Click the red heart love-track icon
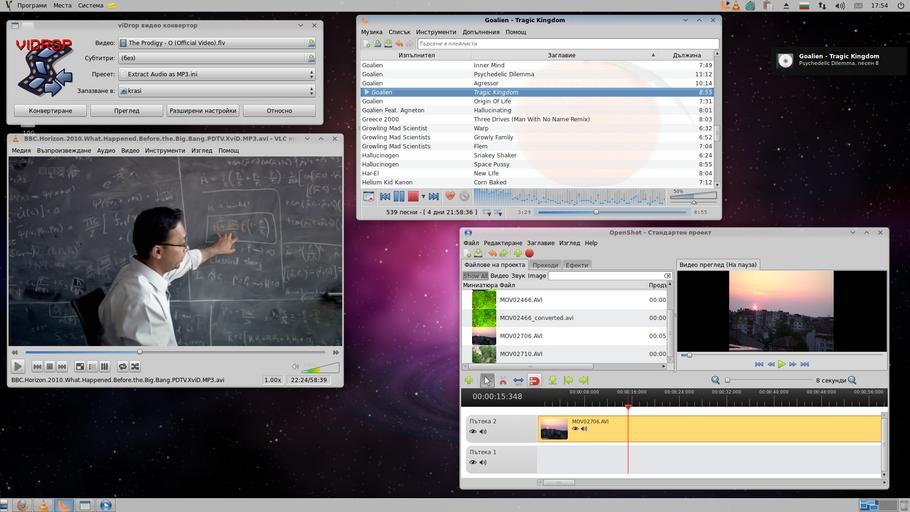This screenshot has height=512, width=910. 450,197
